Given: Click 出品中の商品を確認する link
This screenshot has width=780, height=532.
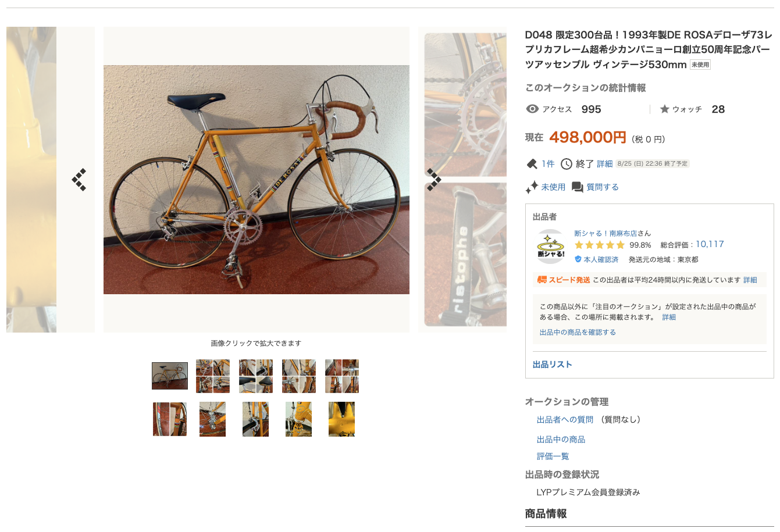Looking at the screenshot, I should click(578, 333).
